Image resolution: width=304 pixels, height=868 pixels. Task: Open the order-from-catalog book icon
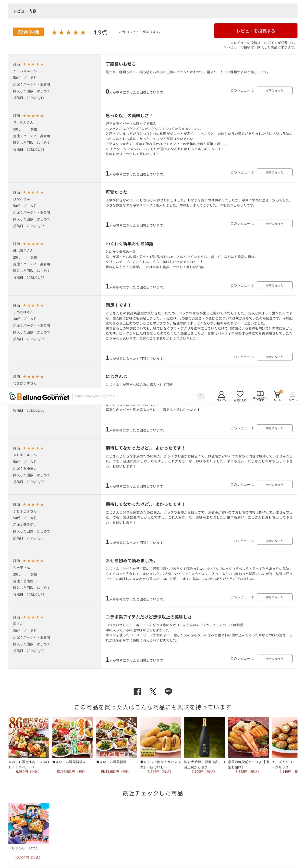click(260, 396)
